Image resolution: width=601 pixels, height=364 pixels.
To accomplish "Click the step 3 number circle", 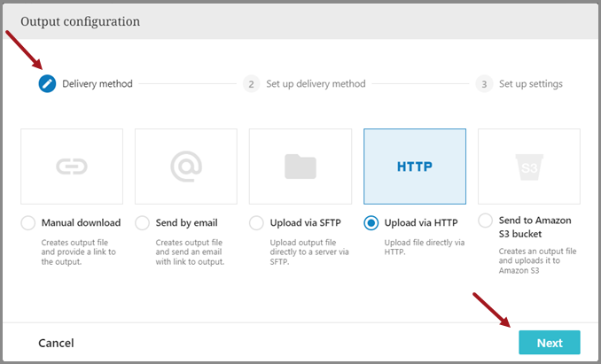I will [x=484, y=84].
